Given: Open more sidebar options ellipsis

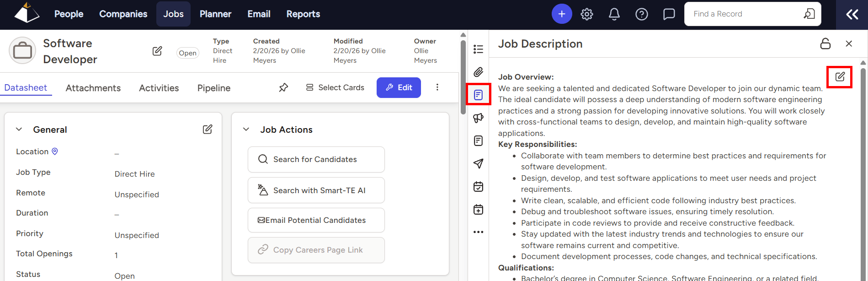Looking at the screenshot, I should (x=479, y=232).
